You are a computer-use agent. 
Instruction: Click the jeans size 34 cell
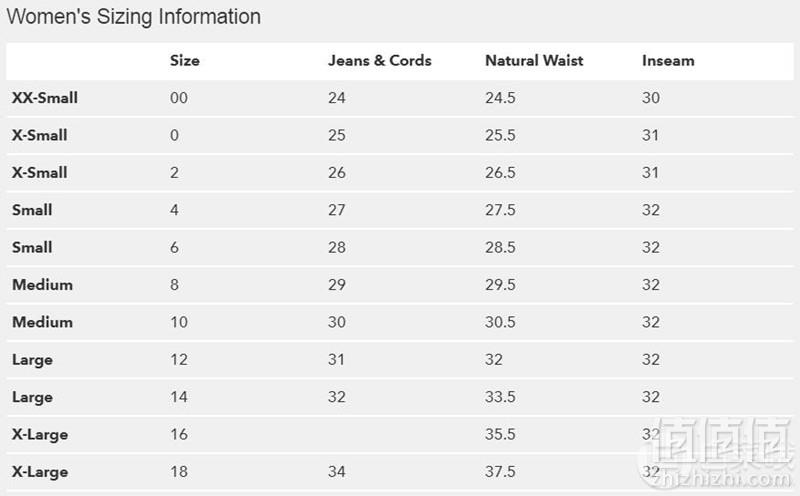[x=336, y=472]
